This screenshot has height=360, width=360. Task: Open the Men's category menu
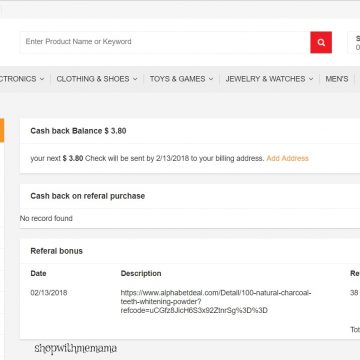[x=337, y=79]
